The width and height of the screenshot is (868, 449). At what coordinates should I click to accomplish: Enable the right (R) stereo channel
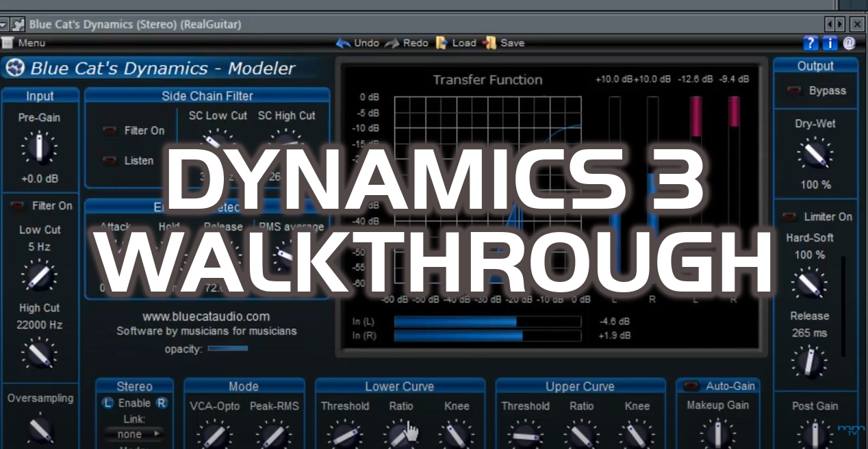coord(162,403)
